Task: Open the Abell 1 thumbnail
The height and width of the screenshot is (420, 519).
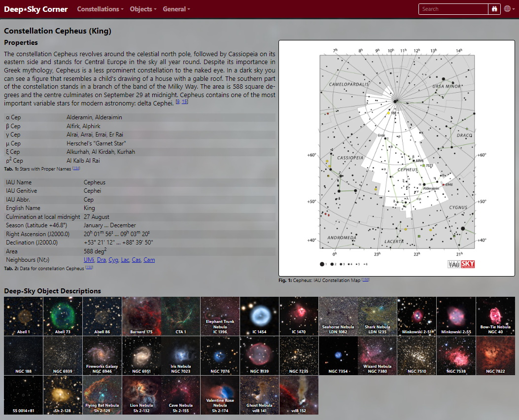Action: pyautogui.click(x=24, y=316)
